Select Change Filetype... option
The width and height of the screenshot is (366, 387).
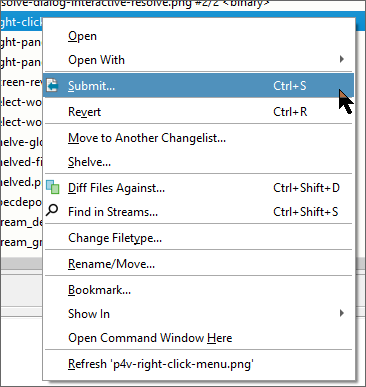point(198,238)
